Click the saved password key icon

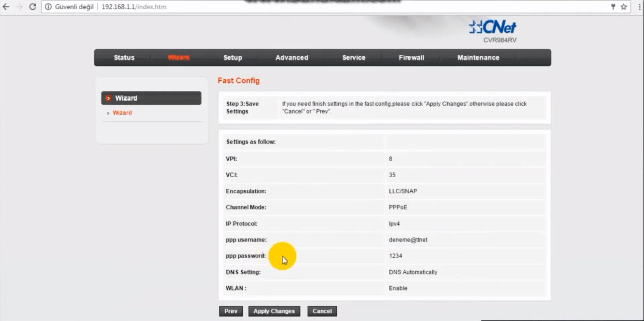[613, 7]
